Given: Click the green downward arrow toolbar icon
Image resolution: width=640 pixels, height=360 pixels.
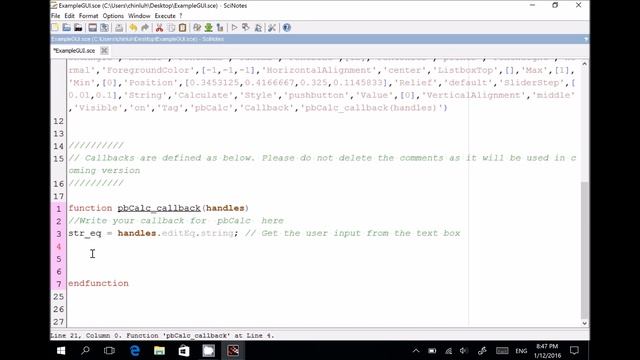Looking at the screenshot, I should click(209, 28).
